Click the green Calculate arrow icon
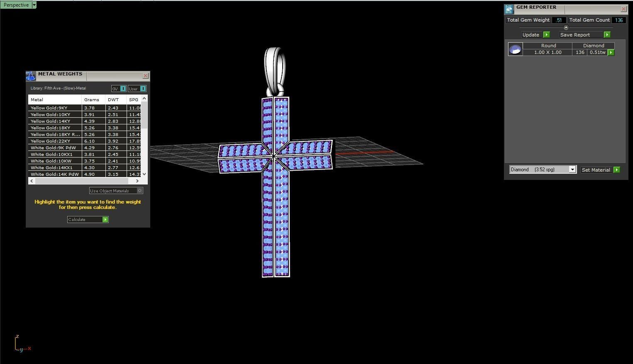Viewport: 633px width, 364px height. click(105, 219)
